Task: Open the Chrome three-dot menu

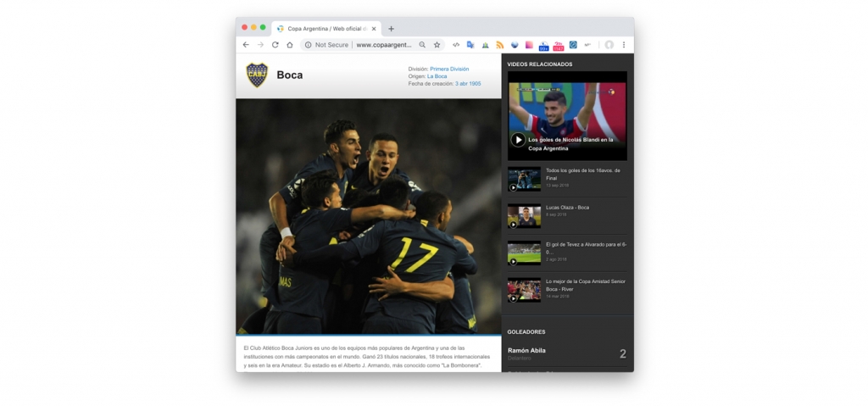Action: pos(624,45)
